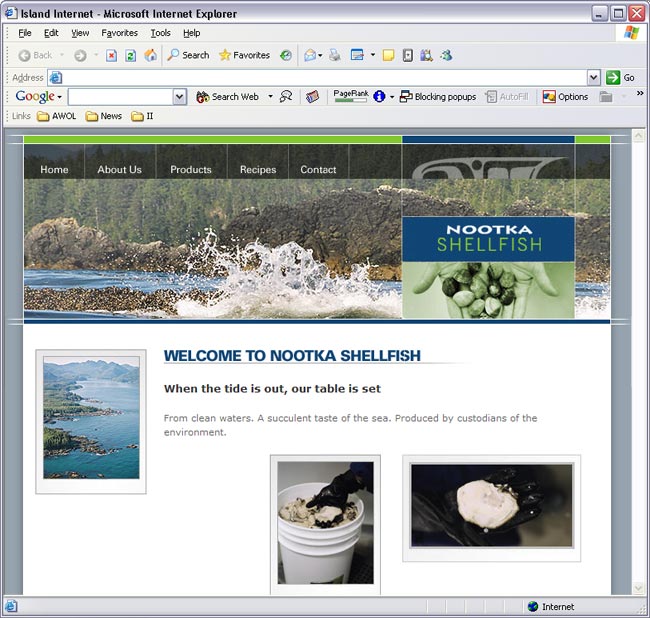Open Google toolbar Options

pyautogui.click(x=565, y=97)
